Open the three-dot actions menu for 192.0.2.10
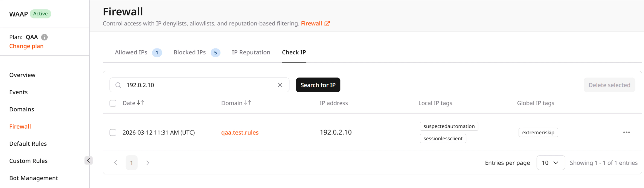This screenshot has width=644, height=188. tap(627, 132)
